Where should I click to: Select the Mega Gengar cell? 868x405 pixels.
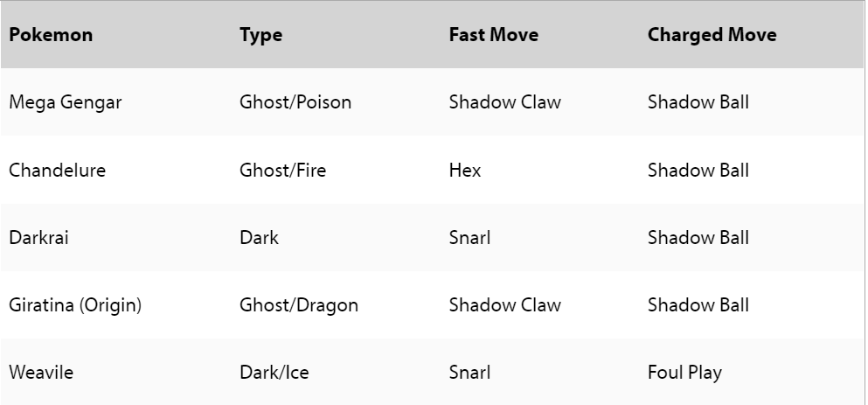pyautogui.click(x=66, y=102)
